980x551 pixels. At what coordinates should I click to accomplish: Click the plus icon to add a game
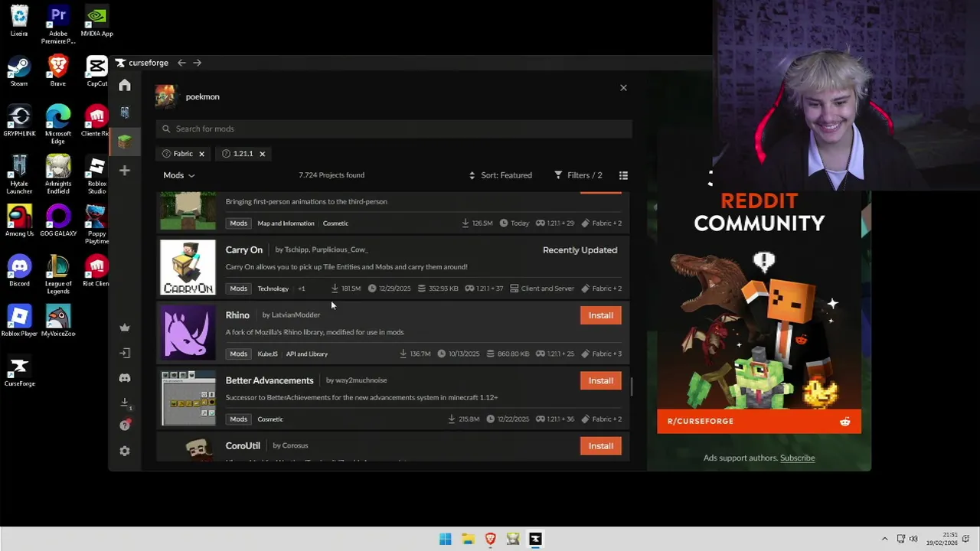click(125, 171)
